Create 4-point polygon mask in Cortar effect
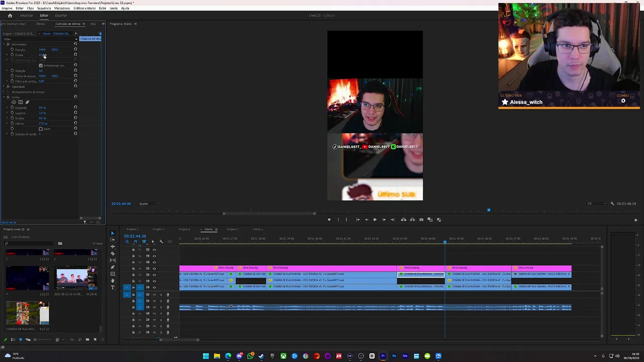 tap(21, 102)
